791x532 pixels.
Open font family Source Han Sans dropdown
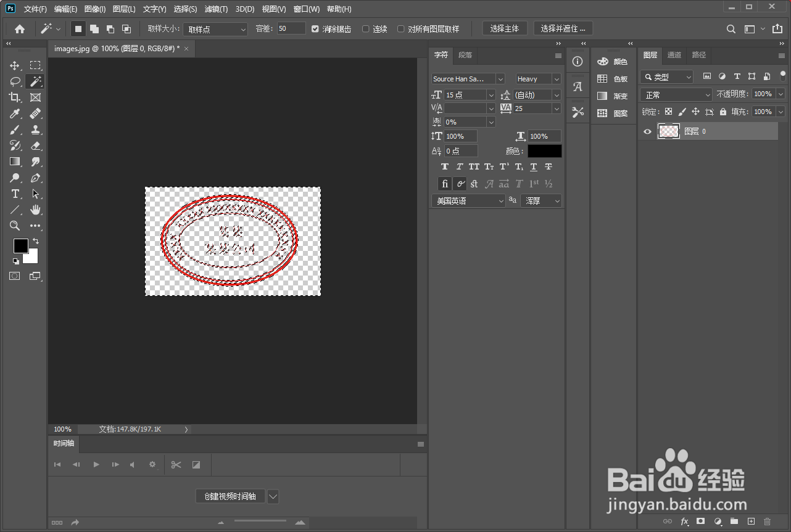tap(468, 79)
